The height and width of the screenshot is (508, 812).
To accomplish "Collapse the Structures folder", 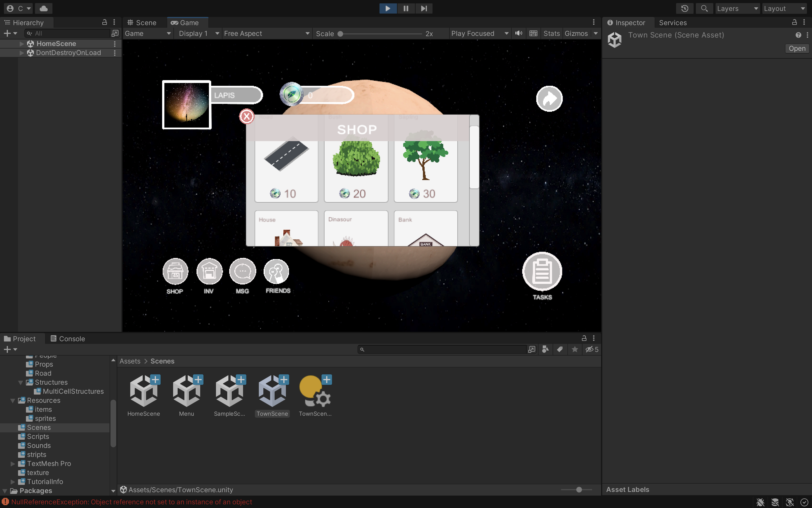I will click(21, 382).
